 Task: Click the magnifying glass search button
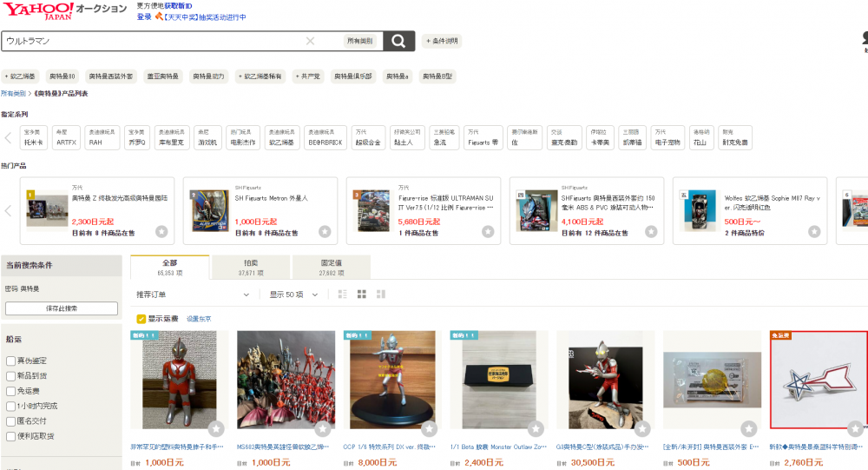pos(398,41)
